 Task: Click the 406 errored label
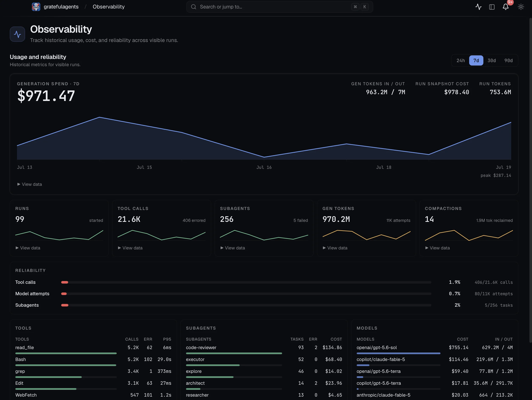[194, 220]
